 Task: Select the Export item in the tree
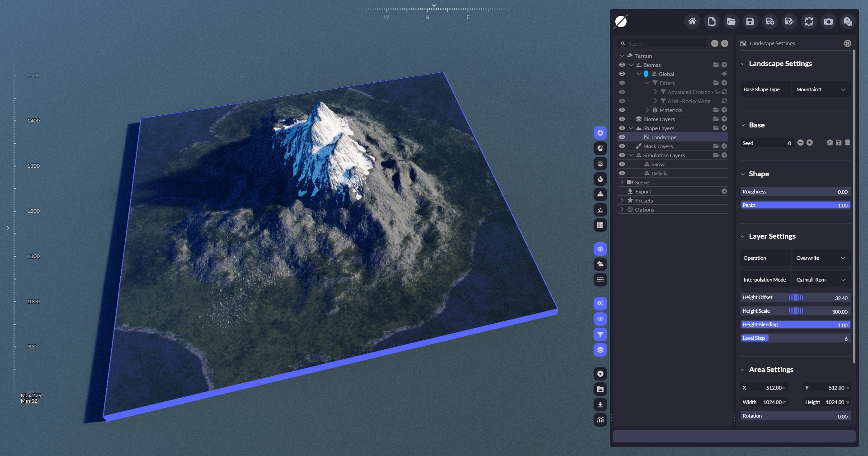[x=643, y=192]
